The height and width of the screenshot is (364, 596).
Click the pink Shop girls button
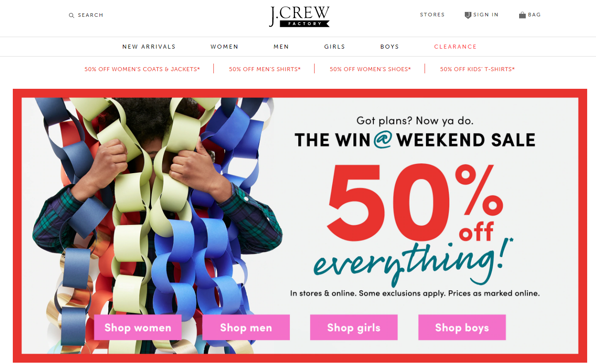[354, 327]
